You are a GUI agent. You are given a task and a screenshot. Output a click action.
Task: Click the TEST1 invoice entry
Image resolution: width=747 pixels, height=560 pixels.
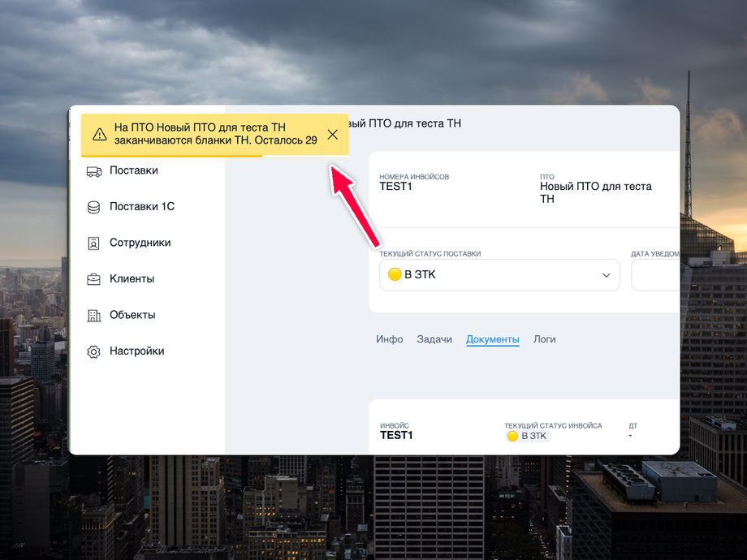396,435
